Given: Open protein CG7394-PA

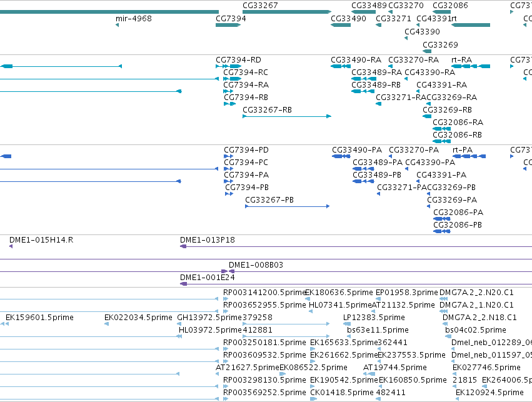Looking at the screenshot, I should point(246,176).
